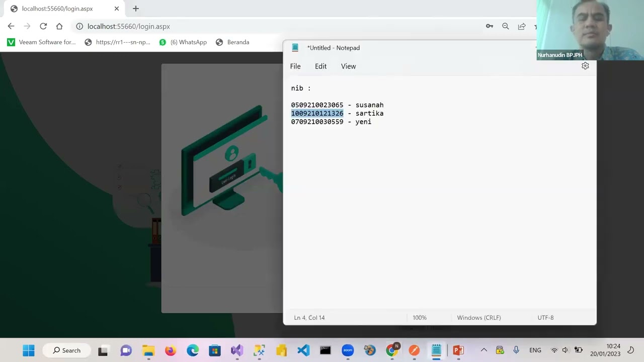Click the number 0509210023065 in Notepad
The width and height of the screenshot is (644, 362).
coord(317,105)
